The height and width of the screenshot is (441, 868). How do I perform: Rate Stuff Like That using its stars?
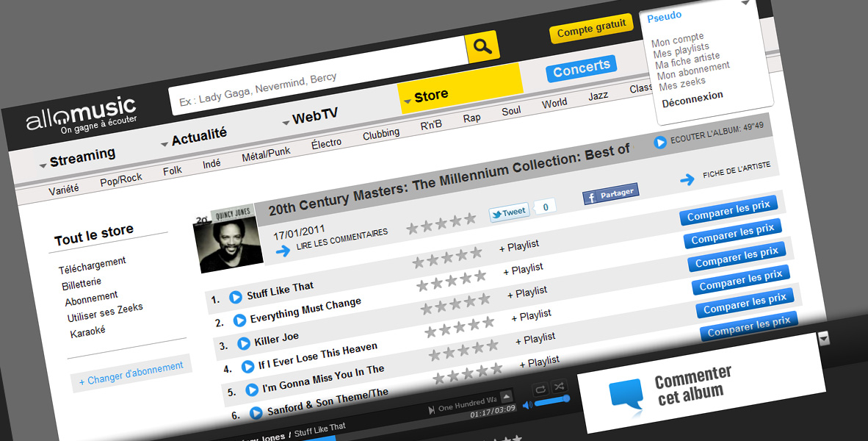click(x=447, y=257)
